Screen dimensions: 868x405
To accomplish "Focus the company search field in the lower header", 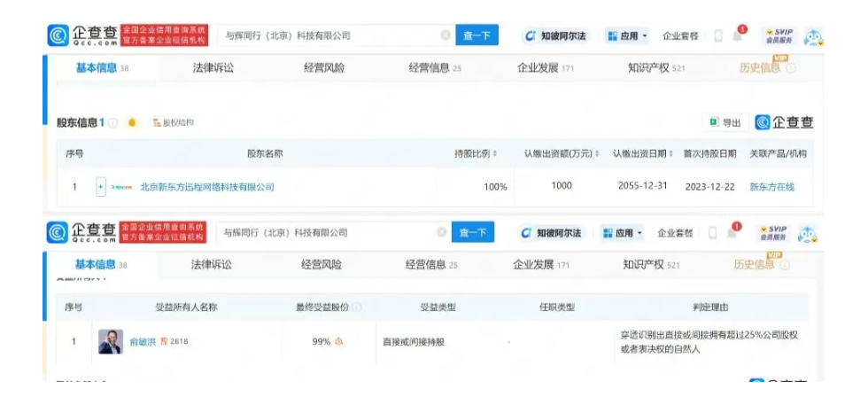I will coord(333,233).
